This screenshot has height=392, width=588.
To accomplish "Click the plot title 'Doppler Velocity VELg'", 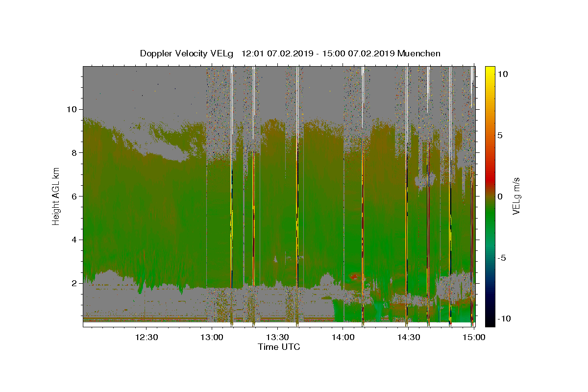I will pyautogui.click(x=187, y=53).
